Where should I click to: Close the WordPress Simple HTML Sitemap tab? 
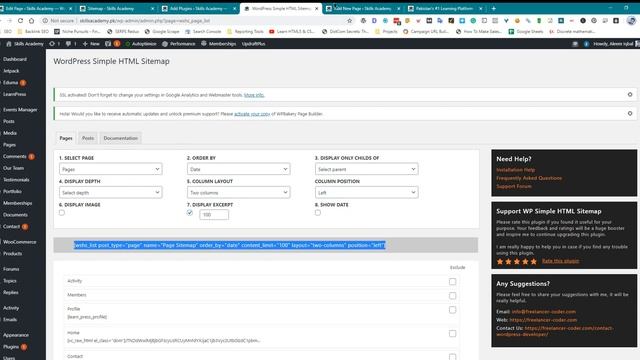coord(316,8)
